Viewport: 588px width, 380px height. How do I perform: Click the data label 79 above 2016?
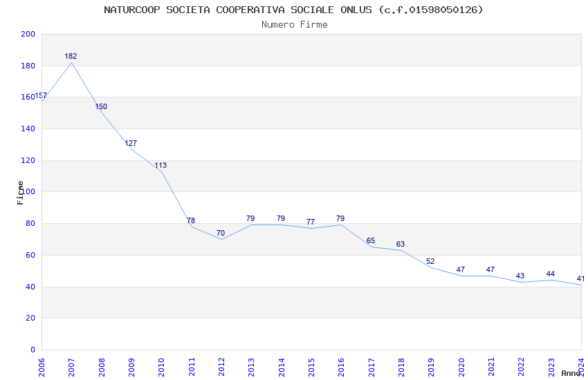point(340,218)
